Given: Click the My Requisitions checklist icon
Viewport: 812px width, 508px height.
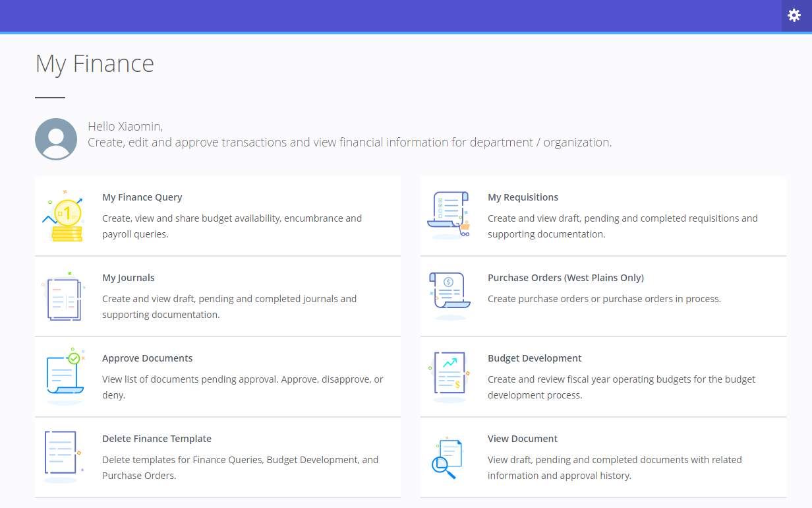Looking at the screenshot, I should point(449,215).
